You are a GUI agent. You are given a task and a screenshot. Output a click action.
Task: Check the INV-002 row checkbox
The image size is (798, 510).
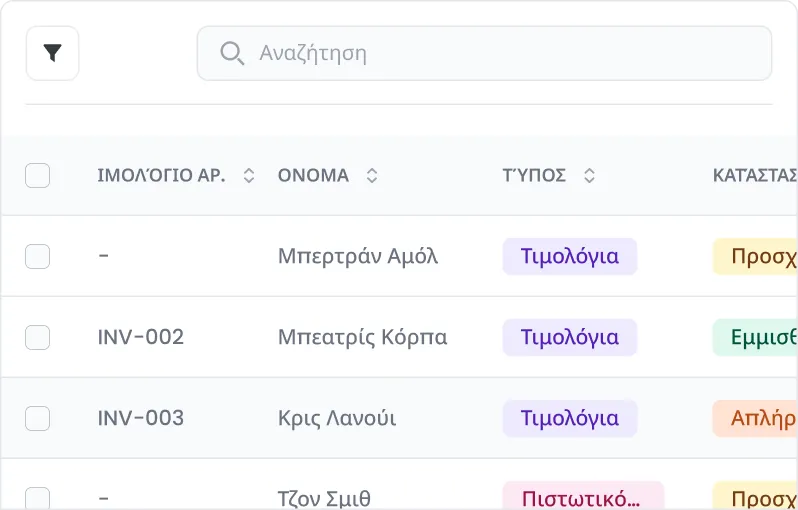[38, 337]
